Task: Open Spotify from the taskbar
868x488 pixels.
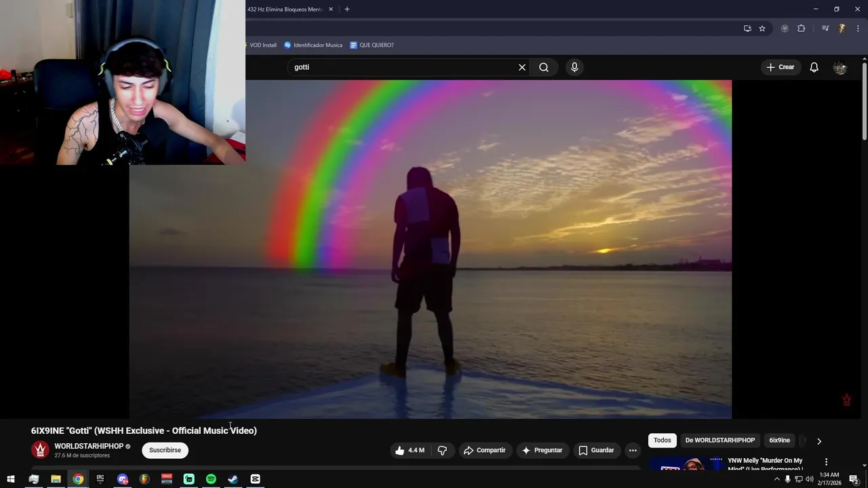Action: pyautogui.click(x=211, y=479)
